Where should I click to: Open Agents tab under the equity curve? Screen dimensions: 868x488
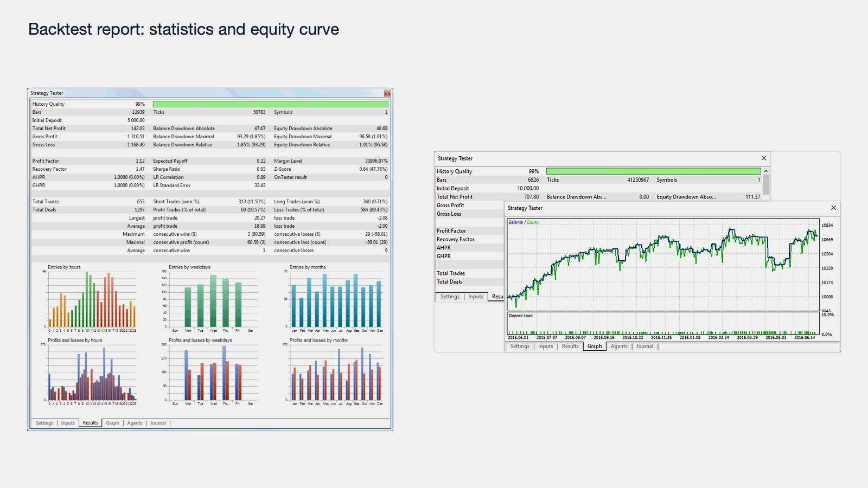point(619,346)
